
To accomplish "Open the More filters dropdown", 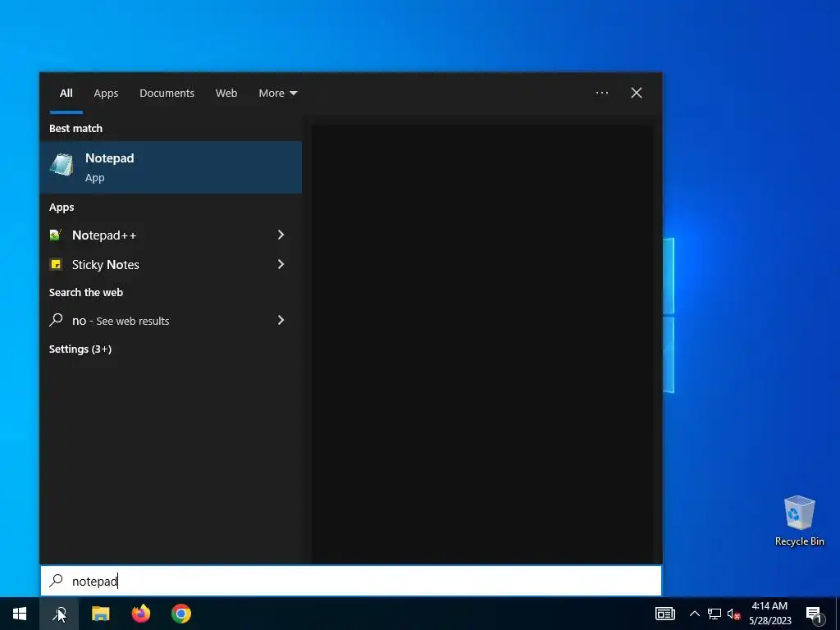I will point(277,94).
